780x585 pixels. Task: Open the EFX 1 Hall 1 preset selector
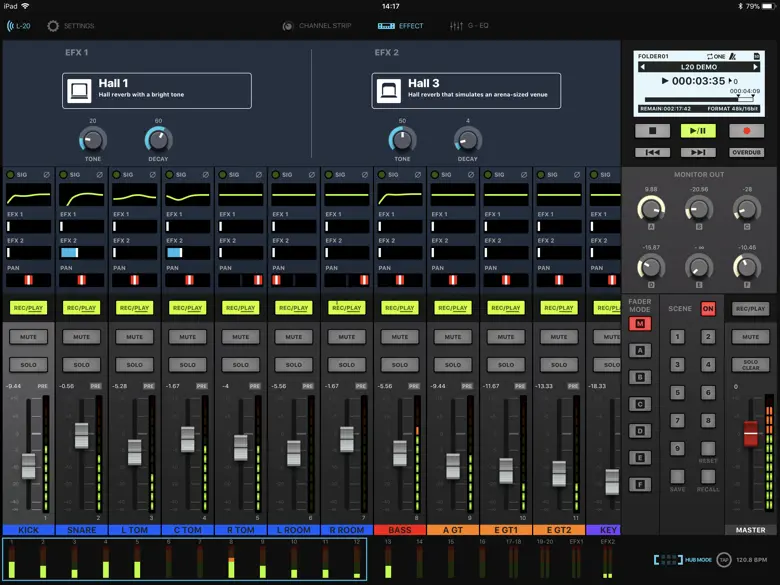tap(156, 90)
